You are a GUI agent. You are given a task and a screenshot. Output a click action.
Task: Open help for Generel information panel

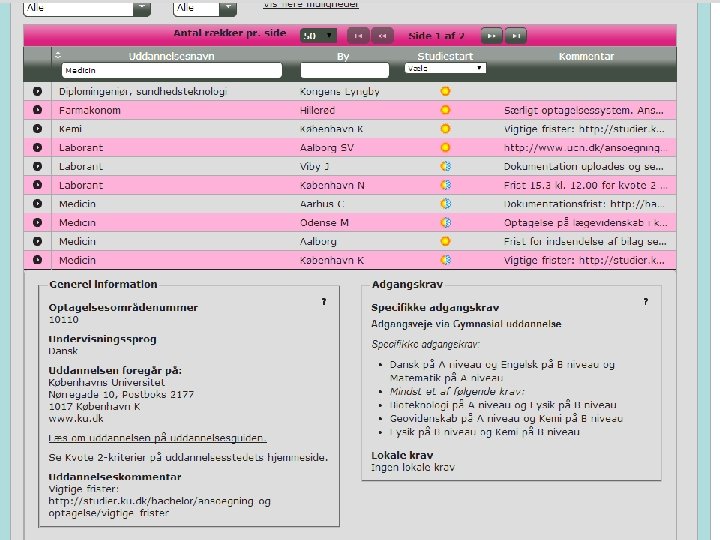(324, 302)
